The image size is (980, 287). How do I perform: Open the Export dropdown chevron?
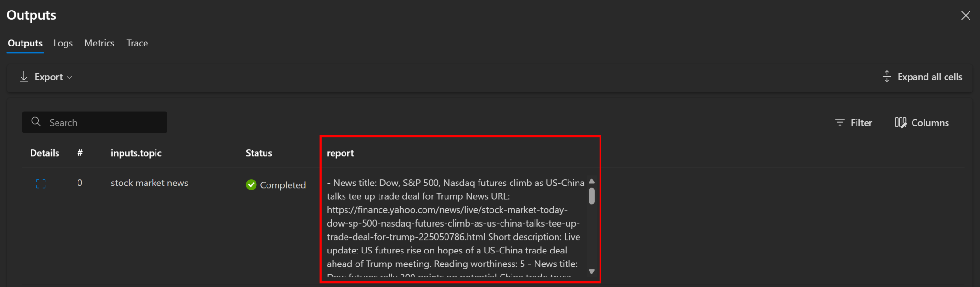(x=70, y=77)
